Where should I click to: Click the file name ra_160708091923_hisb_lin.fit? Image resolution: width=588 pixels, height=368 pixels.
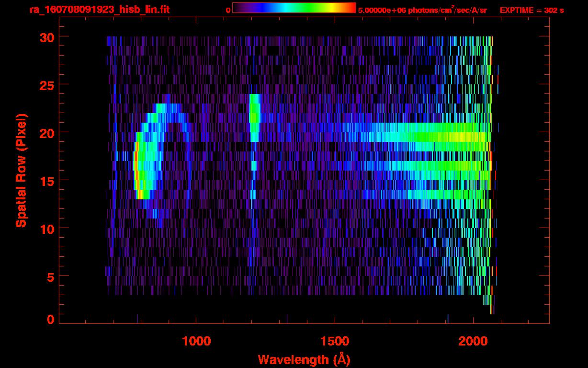click(x=99, y=10)
